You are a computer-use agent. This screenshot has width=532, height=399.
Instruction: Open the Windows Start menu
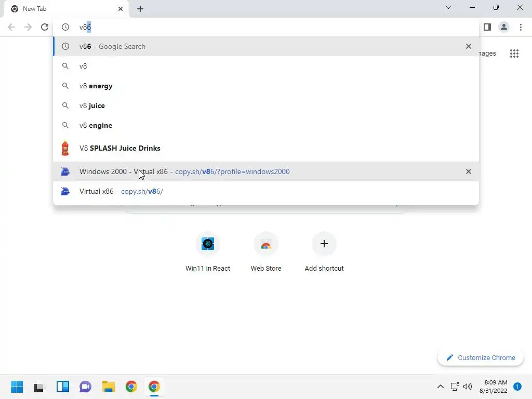[x=17, y=387]
